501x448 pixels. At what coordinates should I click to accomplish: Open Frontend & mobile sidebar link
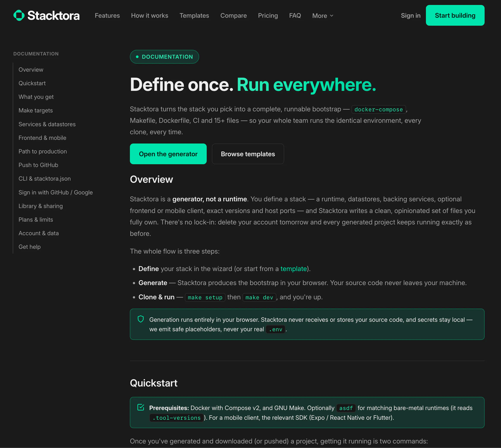click(43, 138)
